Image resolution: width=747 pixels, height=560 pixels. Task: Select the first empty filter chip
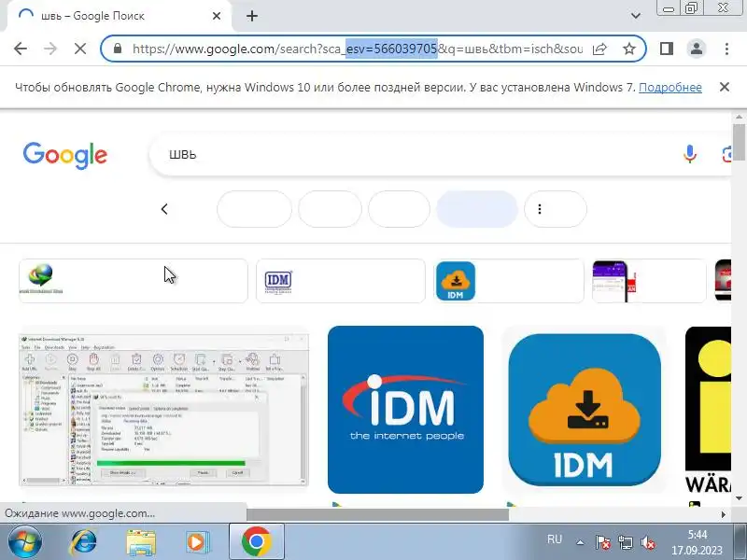[x=254, y=209]
